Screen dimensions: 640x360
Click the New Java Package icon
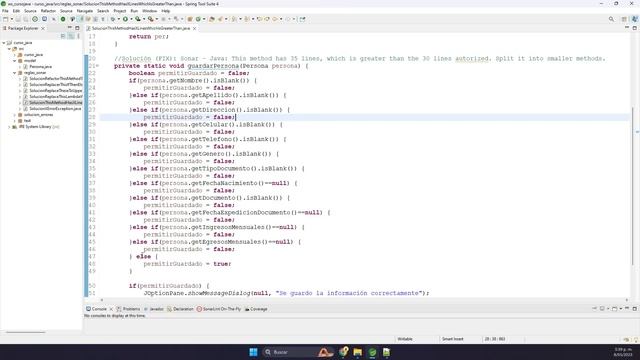click(190, 19)
